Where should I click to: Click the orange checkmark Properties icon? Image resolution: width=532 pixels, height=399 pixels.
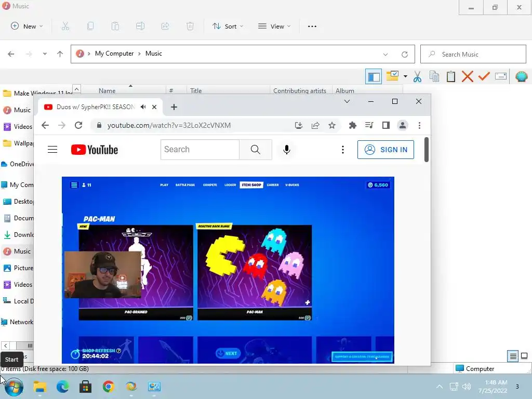coord(484,76)
